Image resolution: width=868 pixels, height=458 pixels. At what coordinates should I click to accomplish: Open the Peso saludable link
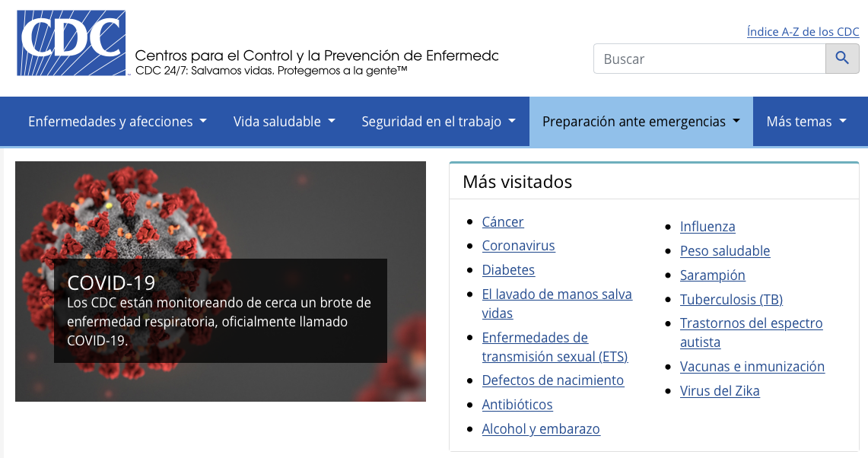click(725, 251)
